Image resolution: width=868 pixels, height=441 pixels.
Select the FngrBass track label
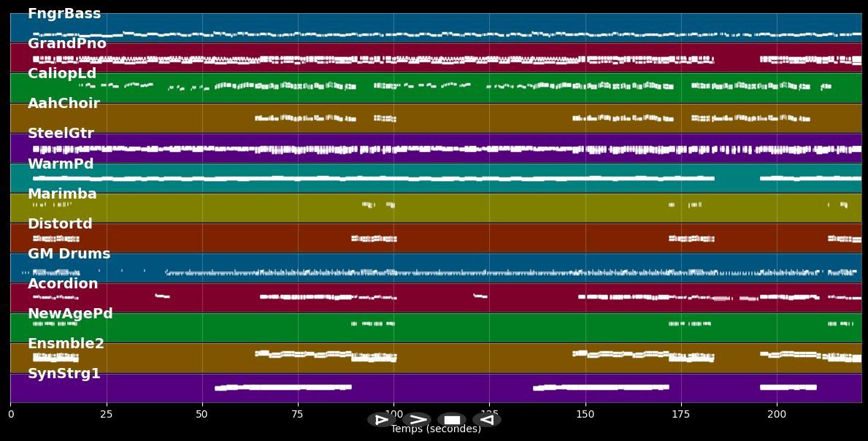pos(64,14)
